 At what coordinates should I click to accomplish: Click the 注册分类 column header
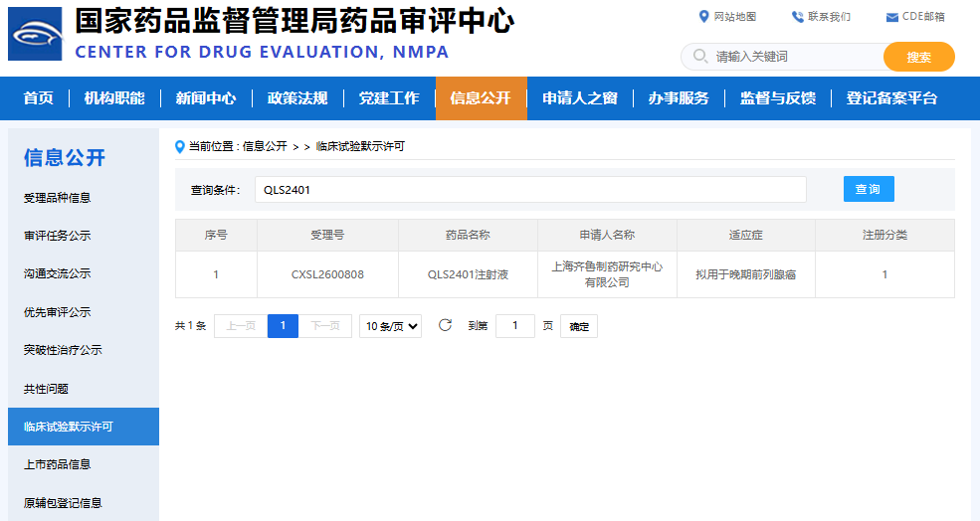pos(885,236)
